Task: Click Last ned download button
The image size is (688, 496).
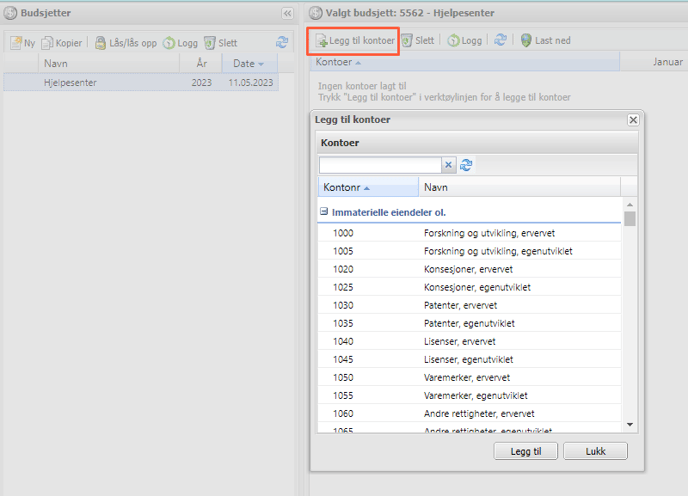Action: coord(545,40)
